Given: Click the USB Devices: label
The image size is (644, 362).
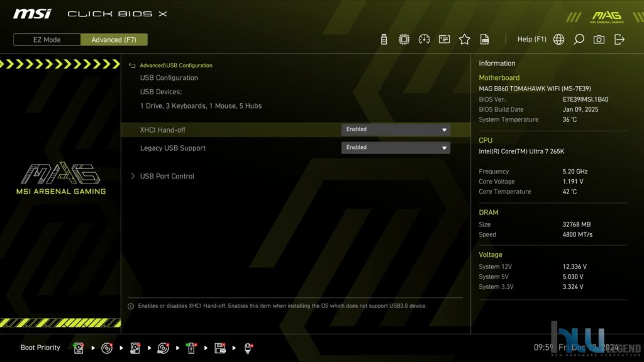Looking at the screenshot, I should [x=160, y=92].
